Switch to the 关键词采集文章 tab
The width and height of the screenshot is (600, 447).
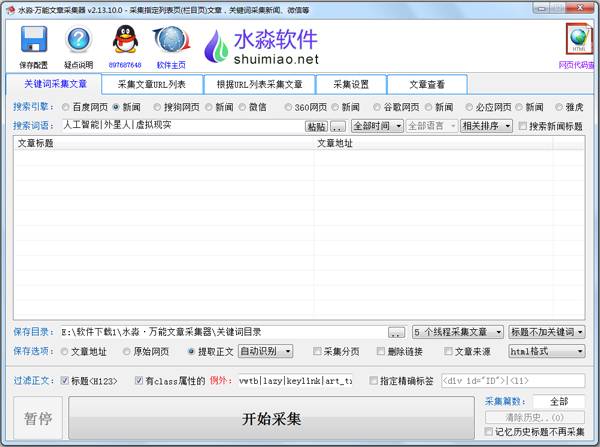coord(54,84)
